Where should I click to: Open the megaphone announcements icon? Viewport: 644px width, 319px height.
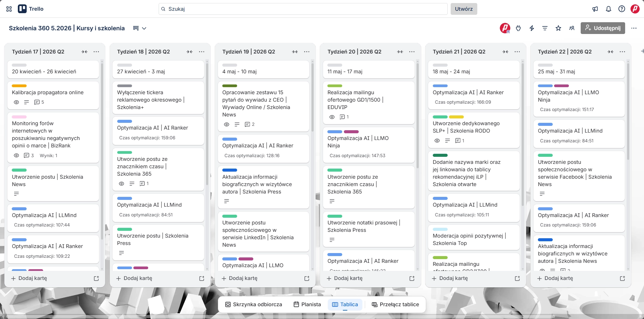tap(595, 9)
